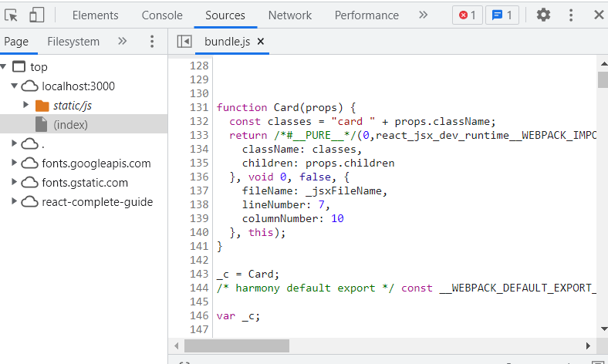Select the static/js folder
Image resolution: width=608 pixels, height=364 pixels.
pos(73,106)
